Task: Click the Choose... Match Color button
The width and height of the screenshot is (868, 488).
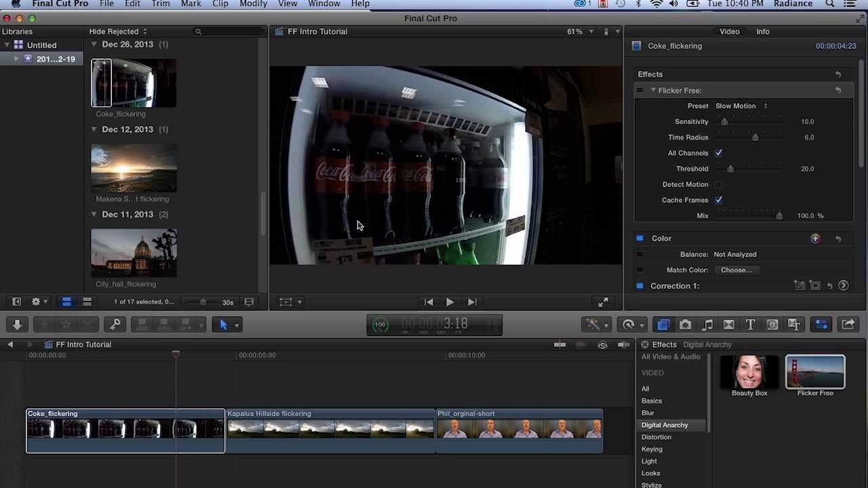Action: click(x=736, y=270)
